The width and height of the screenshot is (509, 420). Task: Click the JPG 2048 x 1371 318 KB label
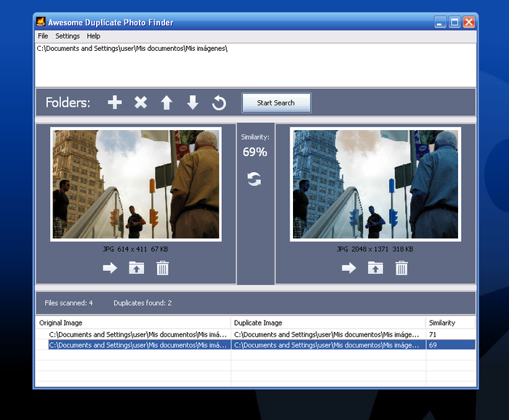tap(375, 249)
